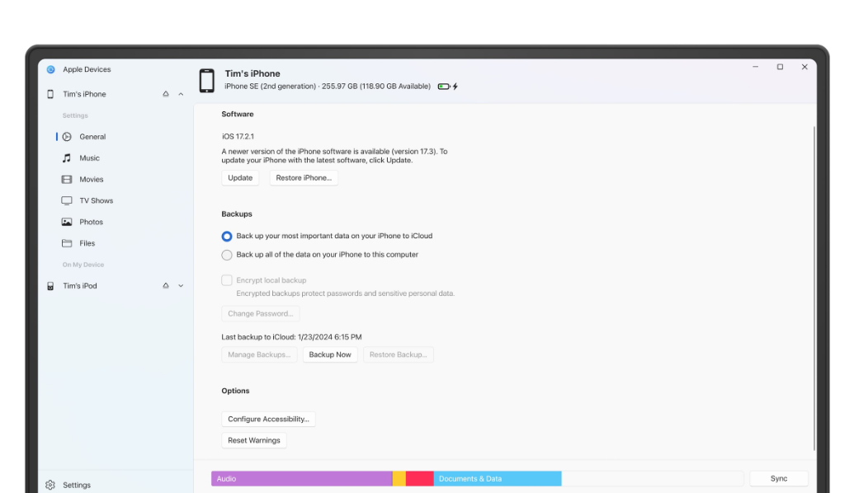Open the Photos section
868x493 pixels.
coord(91,222)
